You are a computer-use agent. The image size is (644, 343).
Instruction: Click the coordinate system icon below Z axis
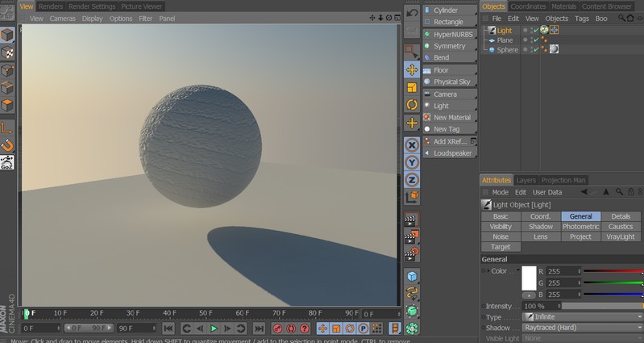coord(412,198)
